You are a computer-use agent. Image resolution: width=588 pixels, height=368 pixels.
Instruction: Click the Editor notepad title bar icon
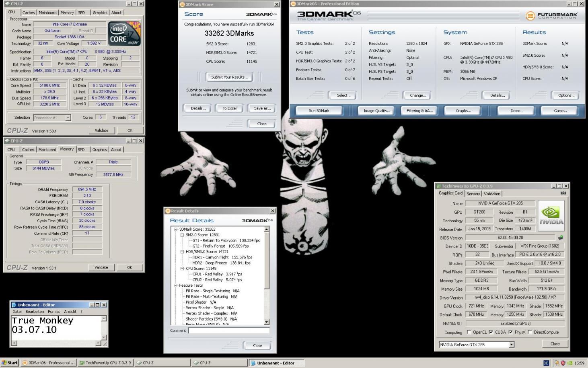click(x=14, y=305)
